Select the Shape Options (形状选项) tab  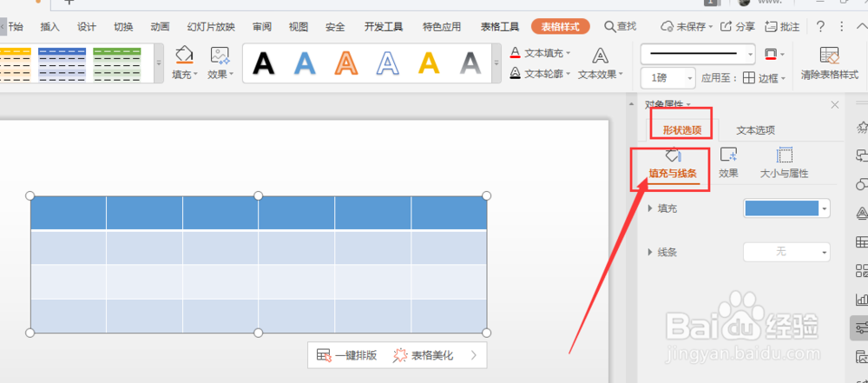click(682, 130)
